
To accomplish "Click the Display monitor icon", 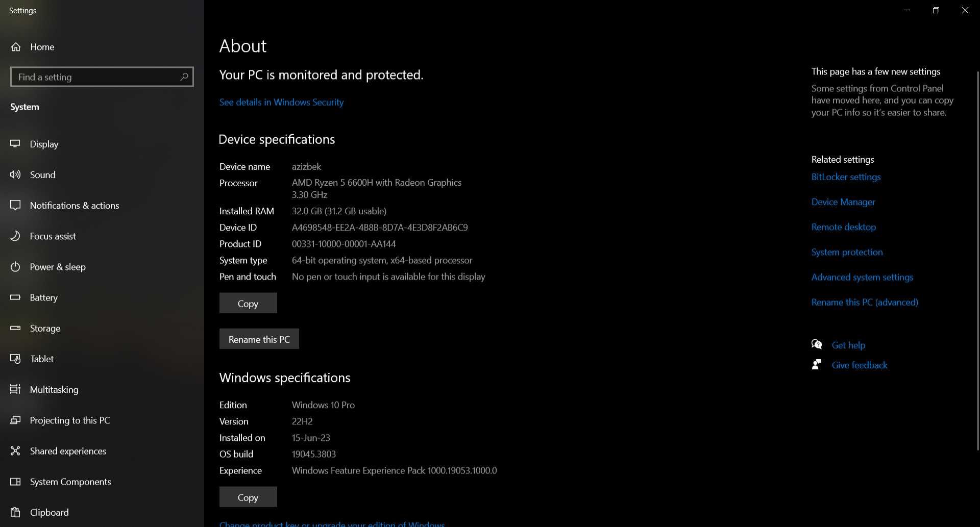I will [15, 144].
